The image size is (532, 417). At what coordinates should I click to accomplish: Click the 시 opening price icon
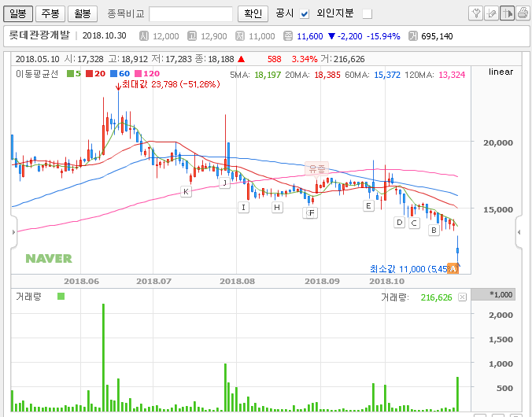pos(144,36)
